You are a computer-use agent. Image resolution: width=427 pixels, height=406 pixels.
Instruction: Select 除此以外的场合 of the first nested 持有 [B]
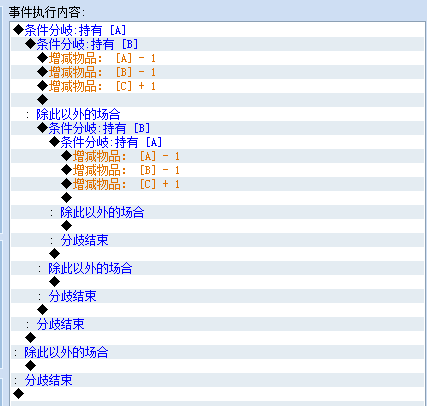217,114
